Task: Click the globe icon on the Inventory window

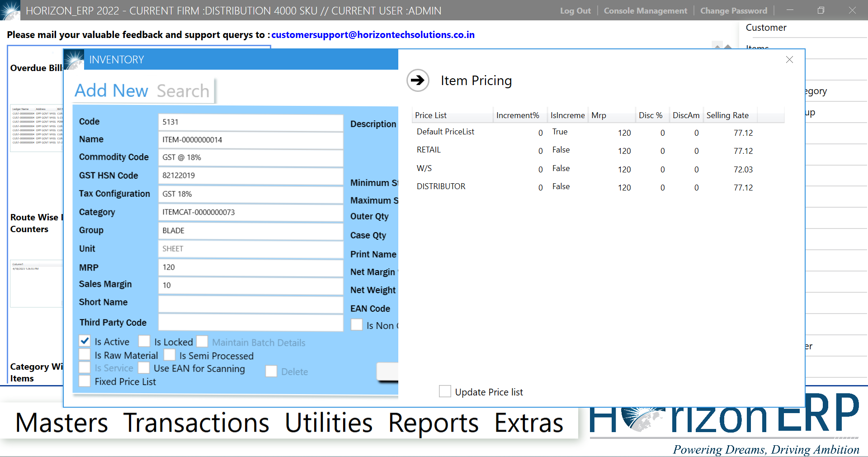Action: point(74,59)
